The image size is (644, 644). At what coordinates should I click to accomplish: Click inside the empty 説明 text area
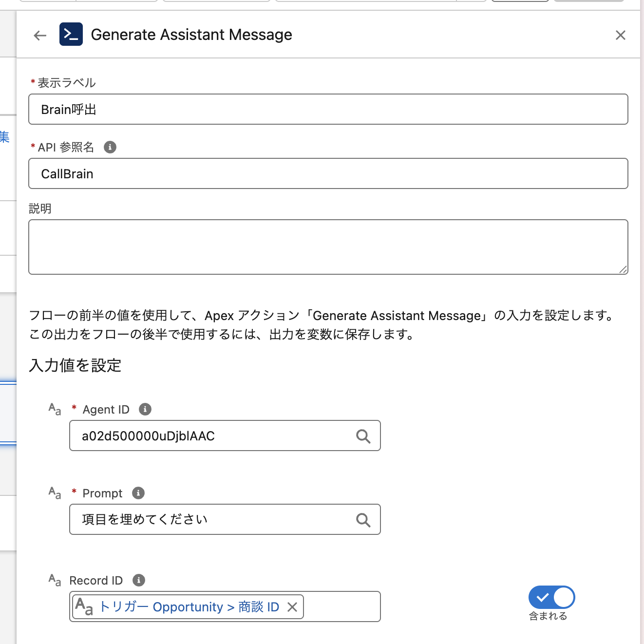328,247
